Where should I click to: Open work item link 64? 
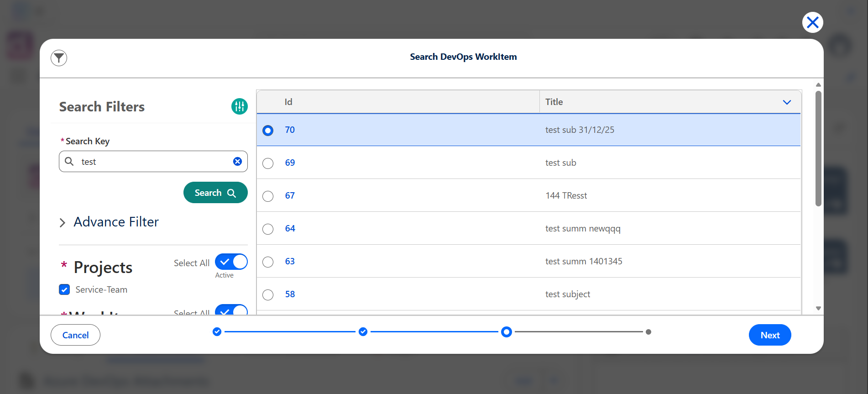(x=290, y=228)
